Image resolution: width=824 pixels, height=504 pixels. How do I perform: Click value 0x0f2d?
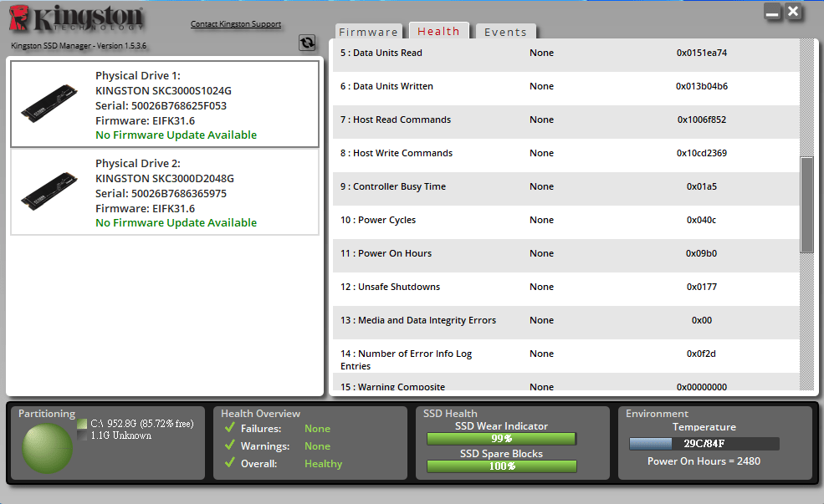tap(702, 354)
